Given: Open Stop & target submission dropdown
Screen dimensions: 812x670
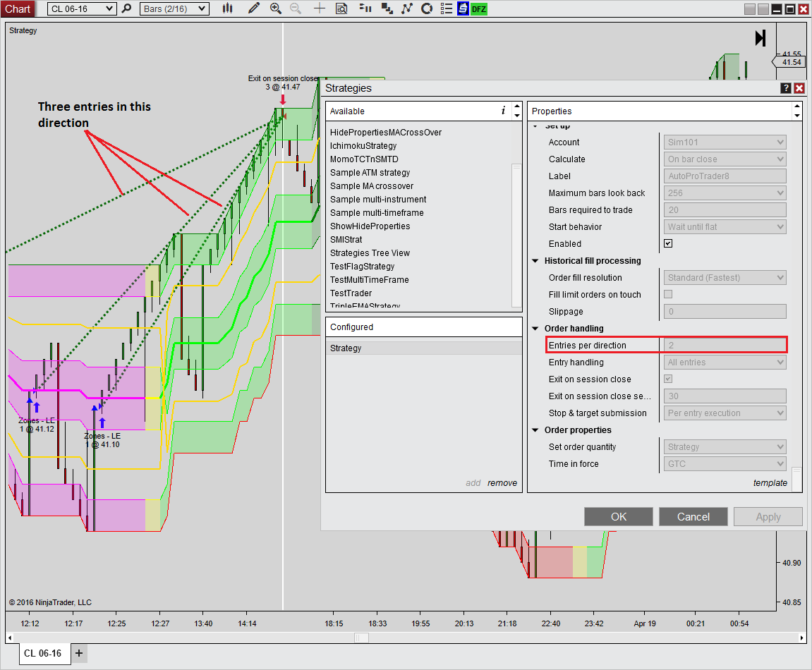Looking at the screenshot, I should click(725, 413).
